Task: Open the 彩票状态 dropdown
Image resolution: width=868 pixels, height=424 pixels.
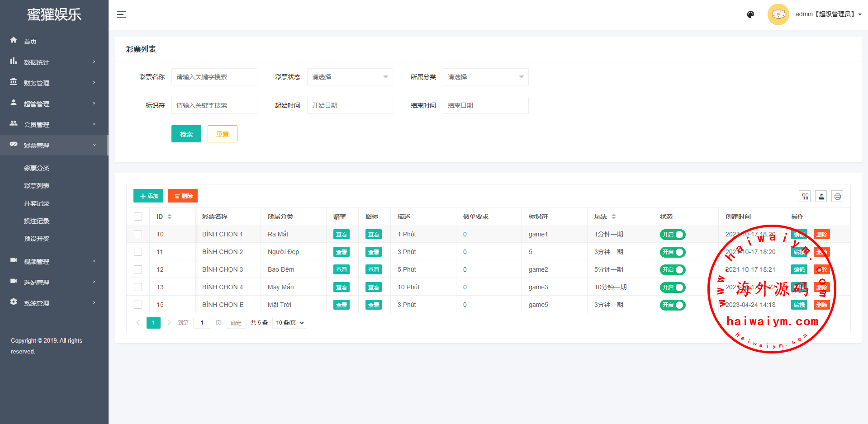Action: tap(350, 77)
